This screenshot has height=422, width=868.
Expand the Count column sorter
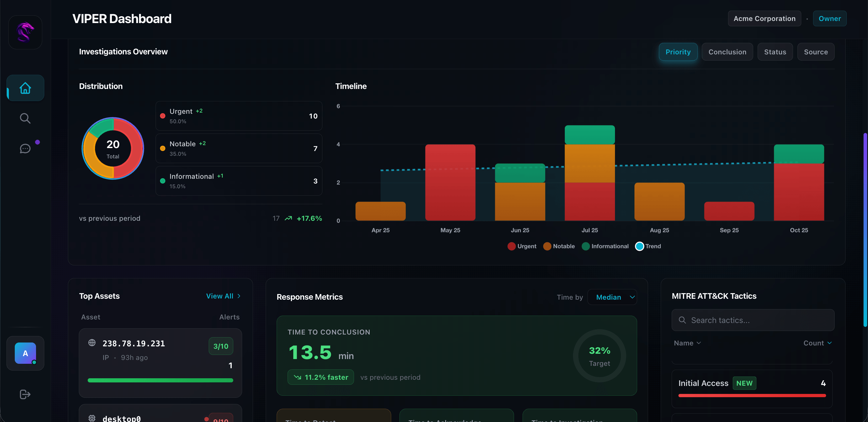[x=817, y=343]
